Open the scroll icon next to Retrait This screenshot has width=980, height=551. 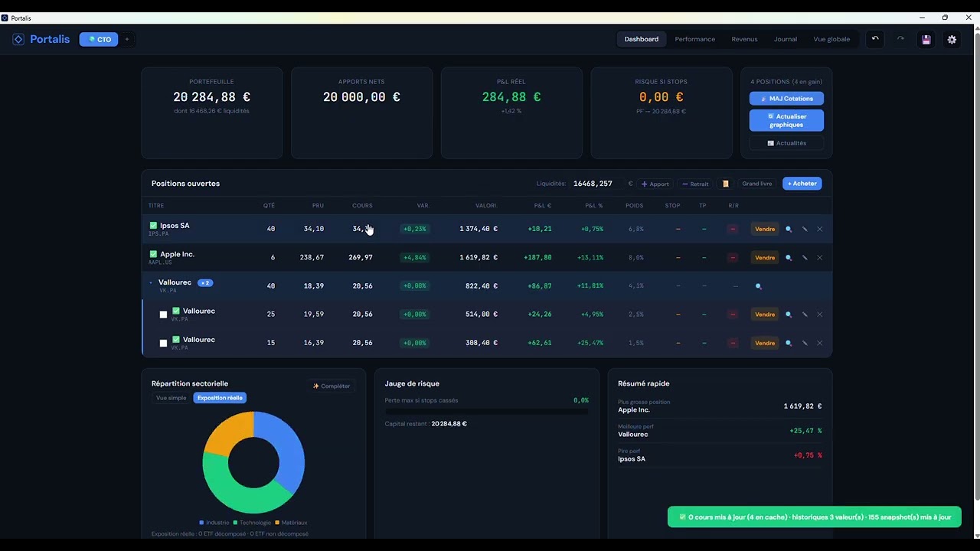pyautogui.click(x=726, y=184)
